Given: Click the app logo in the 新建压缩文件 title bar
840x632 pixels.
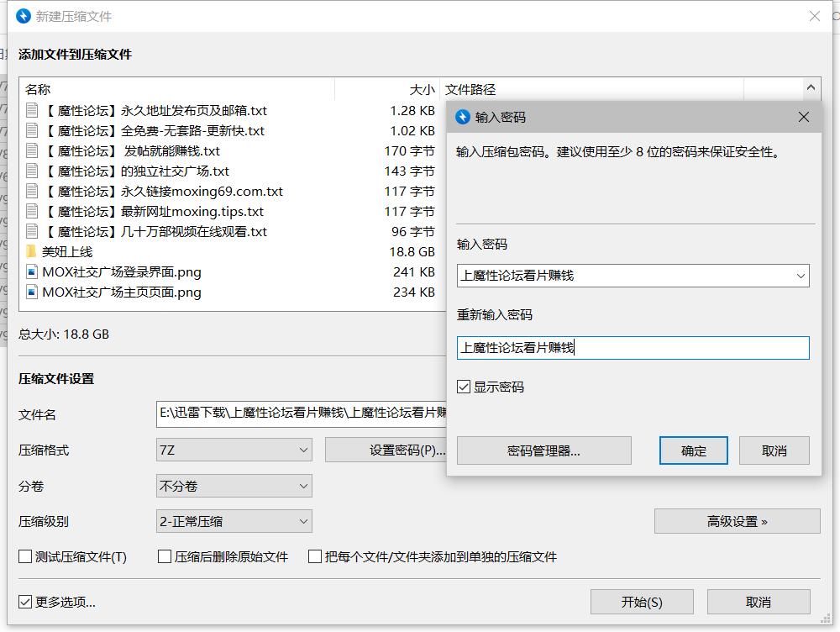Looking at the screenshot, I should (x=24, y=16).
